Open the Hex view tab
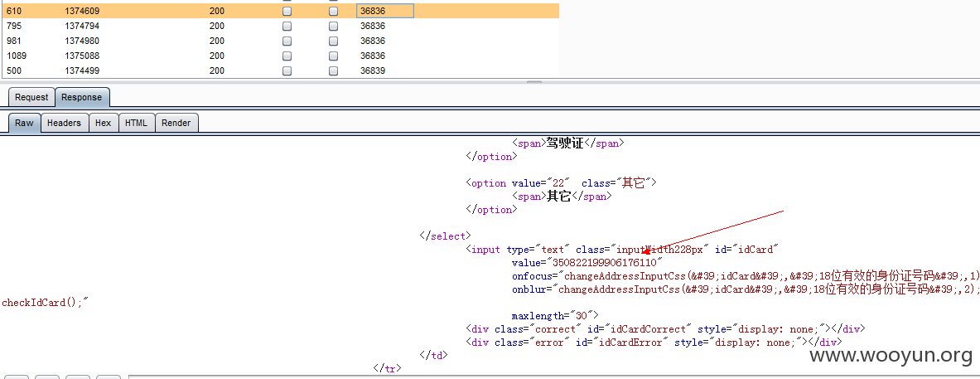 (x=103, y=124)
